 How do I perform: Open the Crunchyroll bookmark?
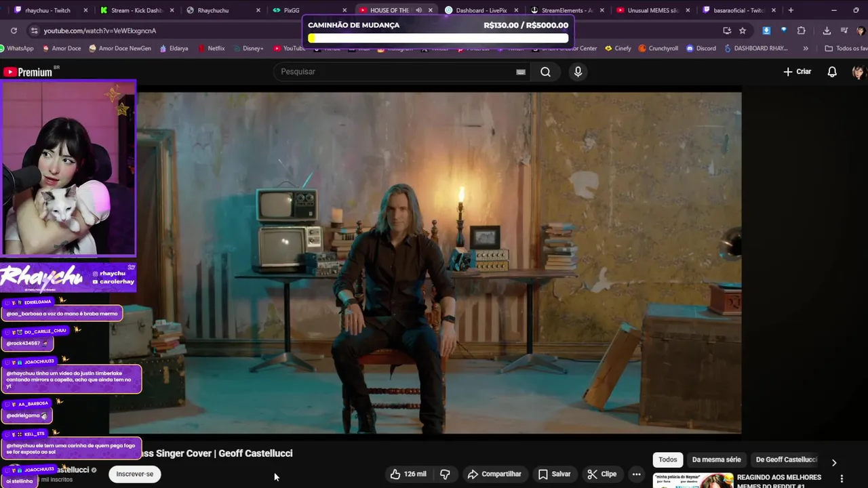[x=658, y=48]
